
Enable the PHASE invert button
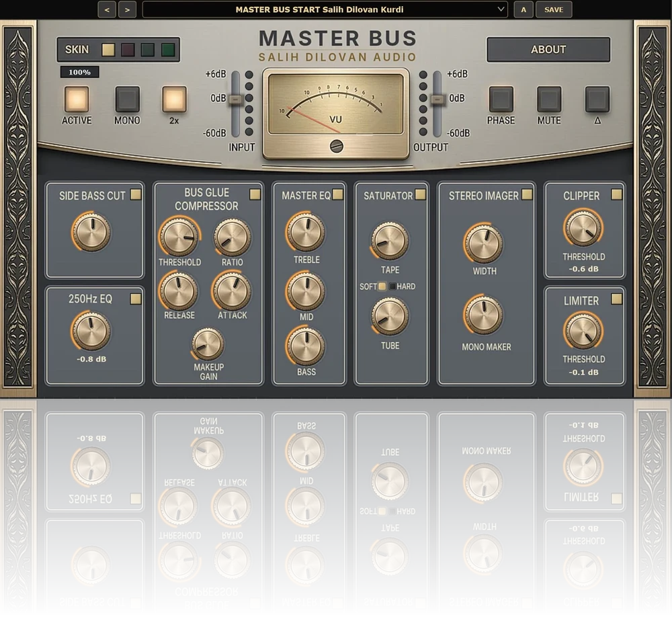coord(501,99)
